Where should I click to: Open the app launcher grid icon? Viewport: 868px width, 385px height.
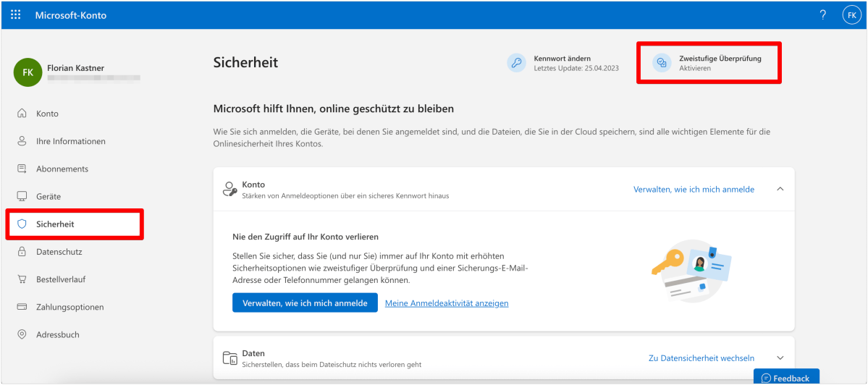(15, 15)
